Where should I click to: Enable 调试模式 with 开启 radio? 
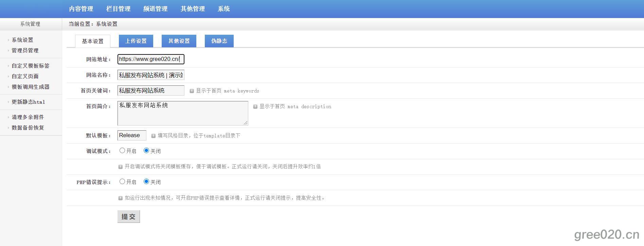pos(122,150)
